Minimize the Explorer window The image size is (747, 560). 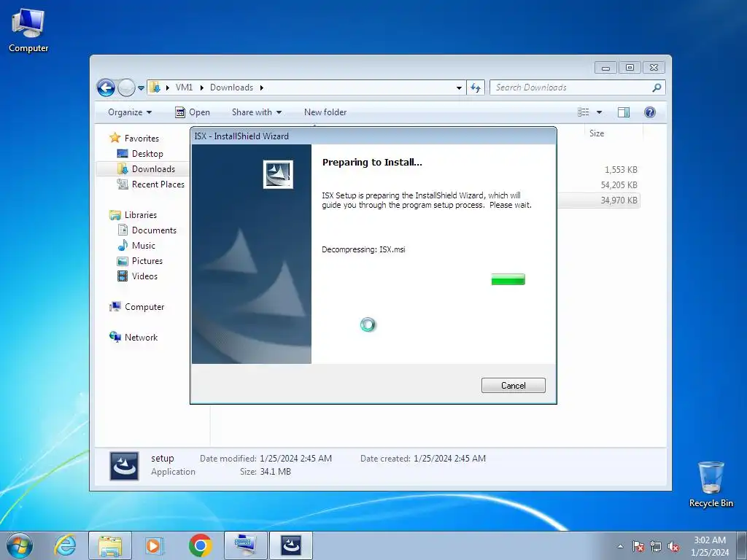pos(605,68)
